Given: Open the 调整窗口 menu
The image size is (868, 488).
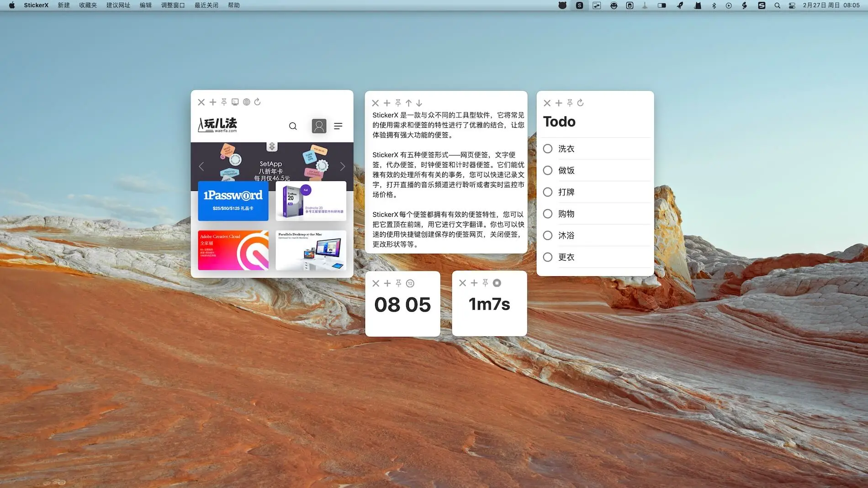Looking at the screenshot, I should click(x=173, y=5).
